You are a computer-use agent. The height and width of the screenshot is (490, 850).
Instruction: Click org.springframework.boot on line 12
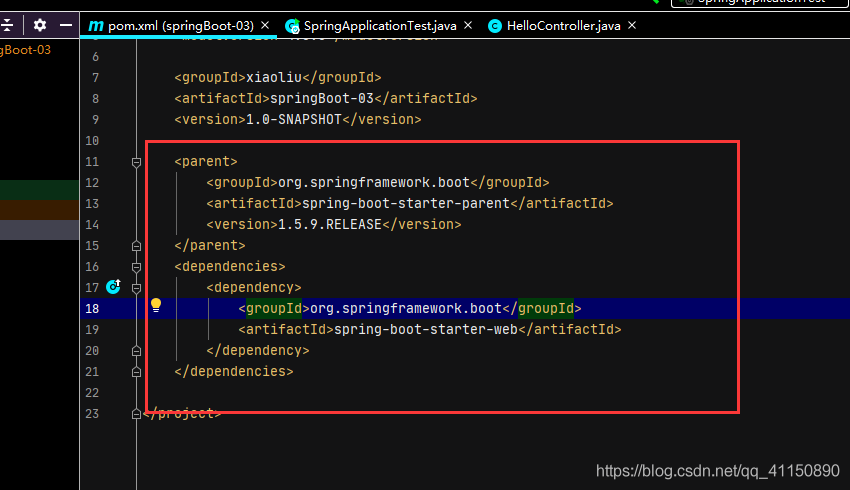[374, 182]
